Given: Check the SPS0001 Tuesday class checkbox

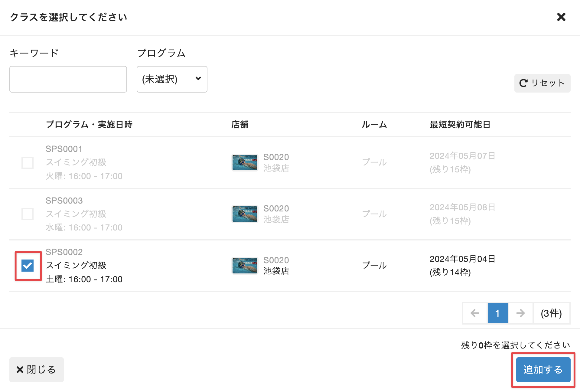Looking at the screenshot, I should pyautogui.click(x=28, y=163).
